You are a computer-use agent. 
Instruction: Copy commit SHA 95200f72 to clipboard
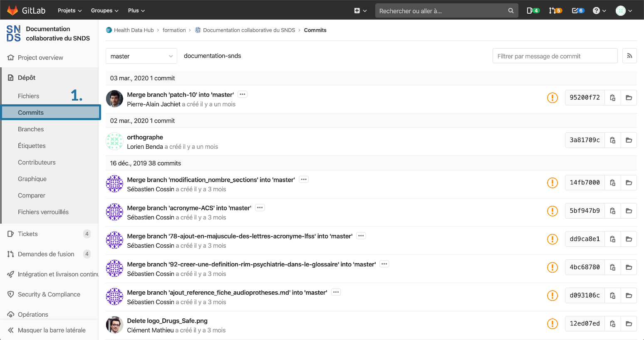612,98
